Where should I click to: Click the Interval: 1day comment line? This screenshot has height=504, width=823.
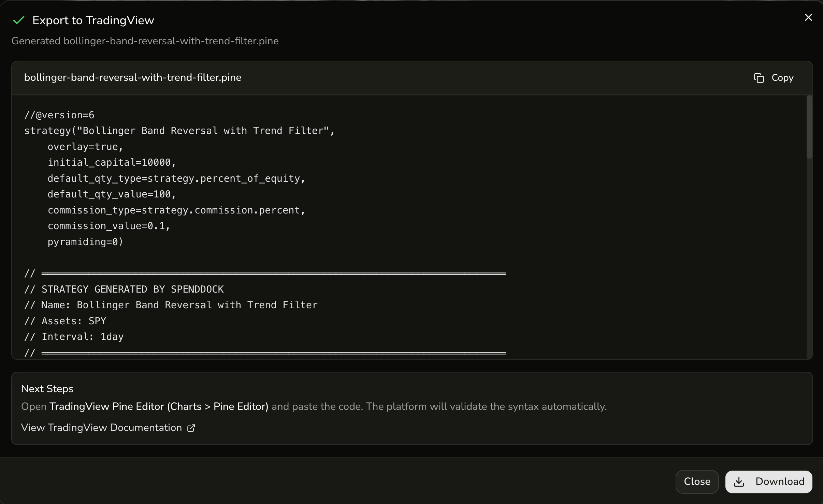(73, 337)
